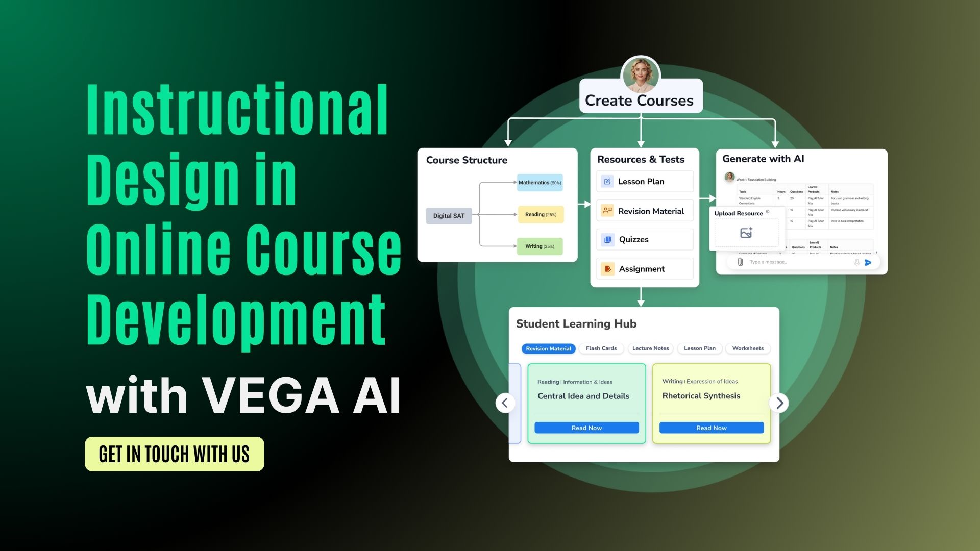
Task: Click the Assignment icon in Resources
Action: 606,268
